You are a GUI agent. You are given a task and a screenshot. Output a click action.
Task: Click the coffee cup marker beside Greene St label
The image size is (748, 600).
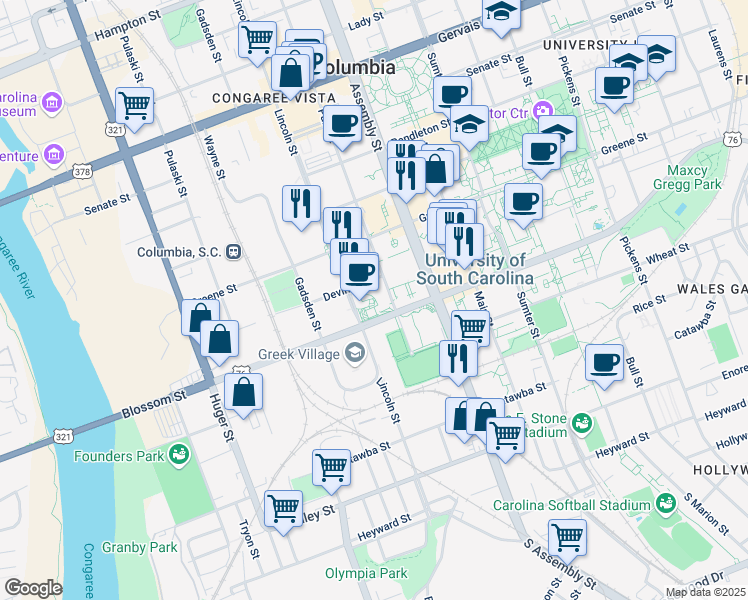(x=541, y=152)
